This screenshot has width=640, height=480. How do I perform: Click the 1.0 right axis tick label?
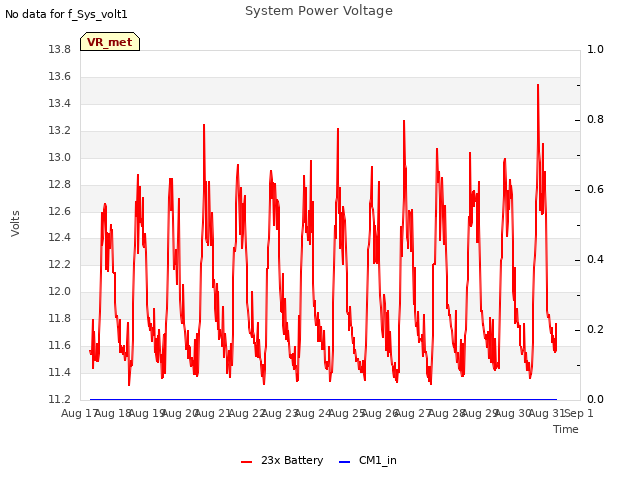pyautogui.click(x=596, y=49)
